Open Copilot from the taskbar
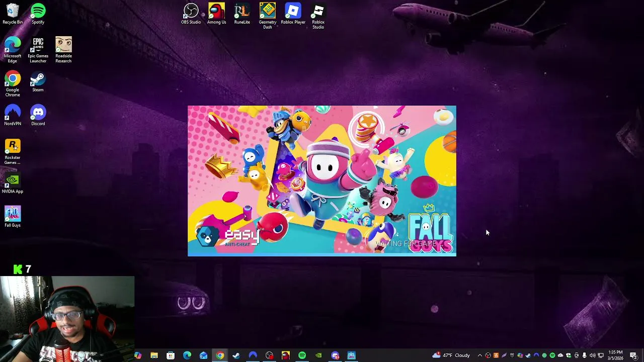 [137, 355]
